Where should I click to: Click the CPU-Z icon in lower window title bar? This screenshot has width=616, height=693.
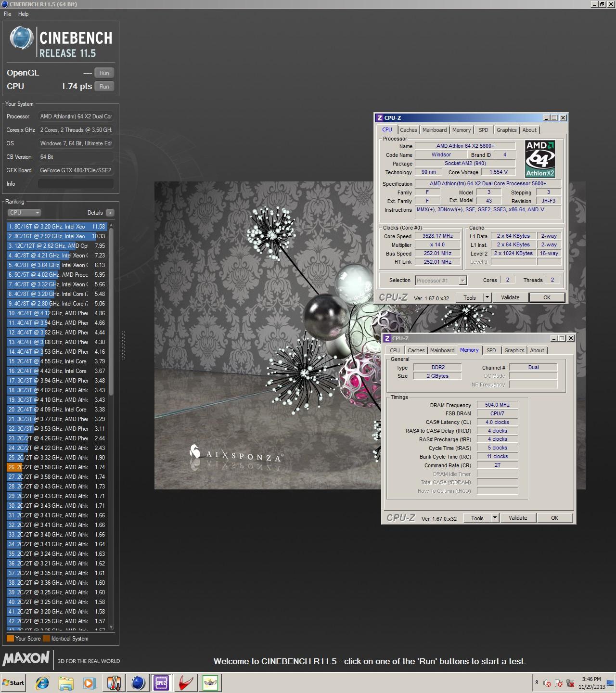pos(387,338)
